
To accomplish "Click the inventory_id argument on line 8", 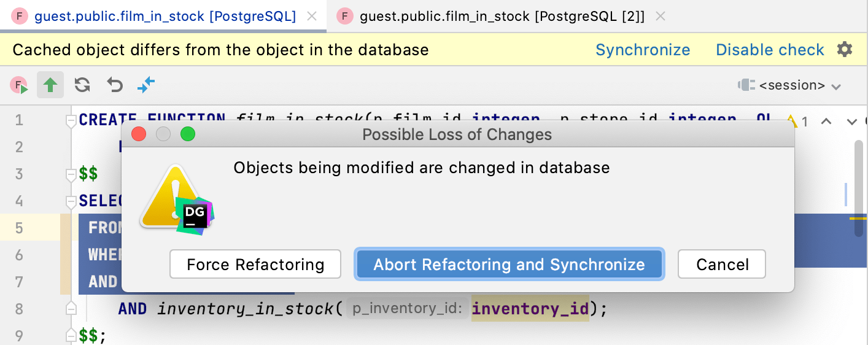I will click(530, 309).
